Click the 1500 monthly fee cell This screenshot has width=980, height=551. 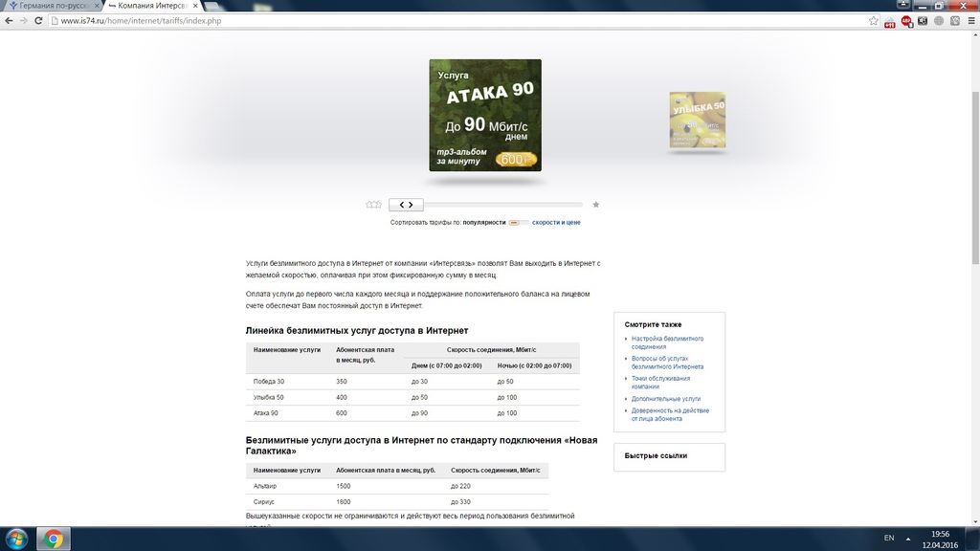pyautogui.click(x=344, y=486)
